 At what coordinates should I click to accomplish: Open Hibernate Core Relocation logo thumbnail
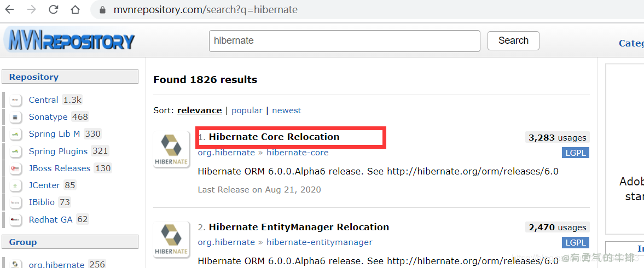(x=171, y=149)
